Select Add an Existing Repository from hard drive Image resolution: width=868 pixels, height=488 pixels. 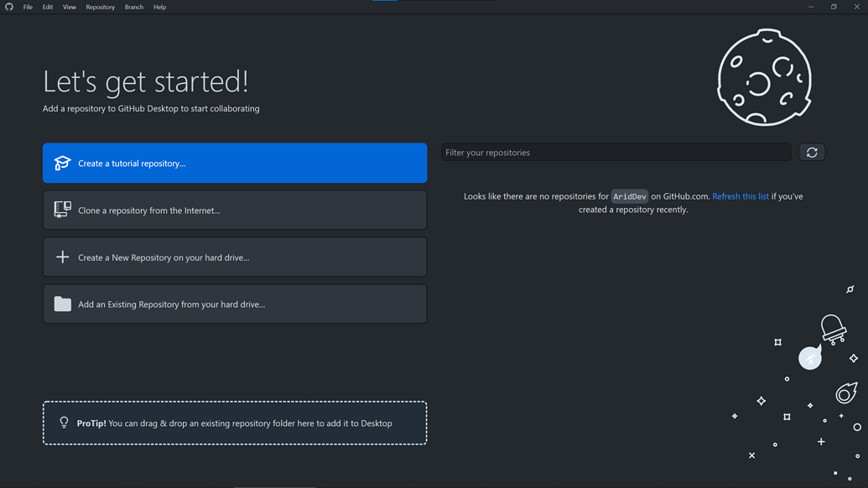click(235, 304)
